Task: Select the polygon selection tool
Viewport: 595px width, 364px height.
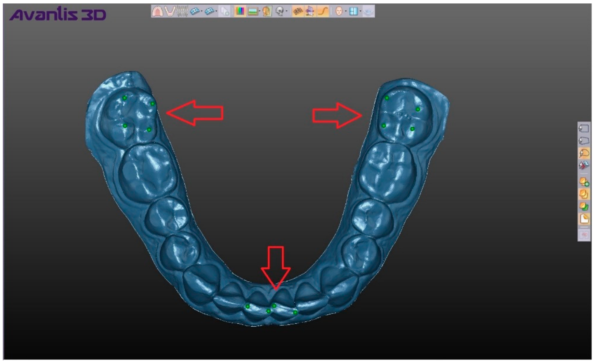Action: pyautogui.click(x=584, y=141)
